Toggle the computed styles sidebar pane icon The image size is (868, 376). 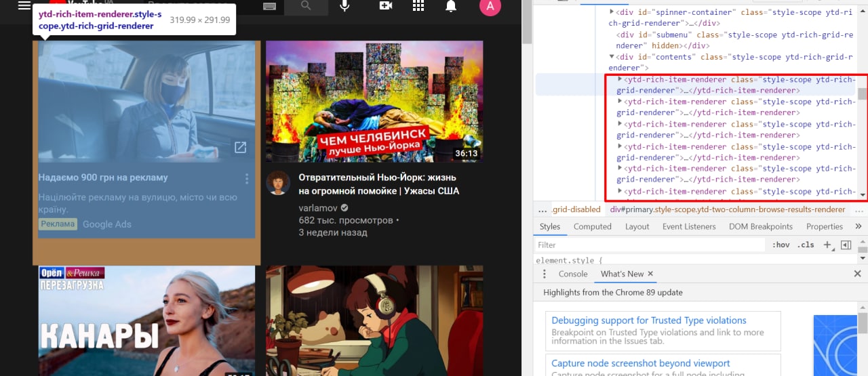tap(846, 245)
